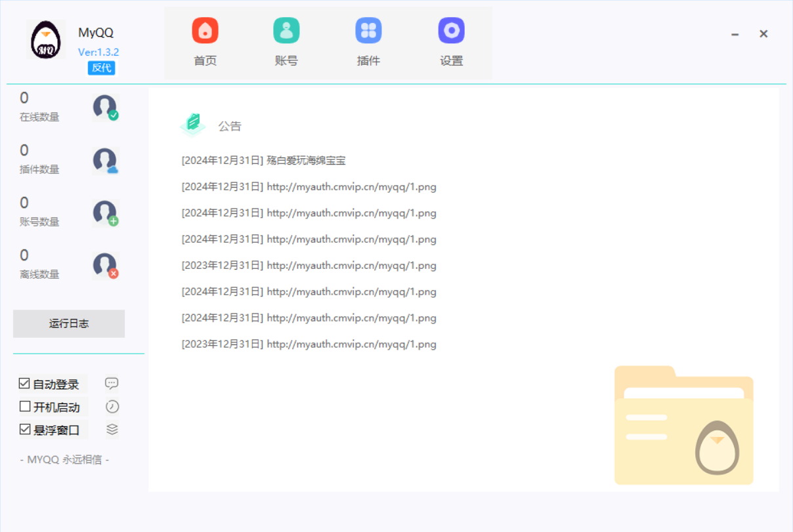Image resolution: width=793 pixels, height=532 pixels.
Task: Click the offline count avatar icon
Action: pyautogui.click(x=105, y=266)
